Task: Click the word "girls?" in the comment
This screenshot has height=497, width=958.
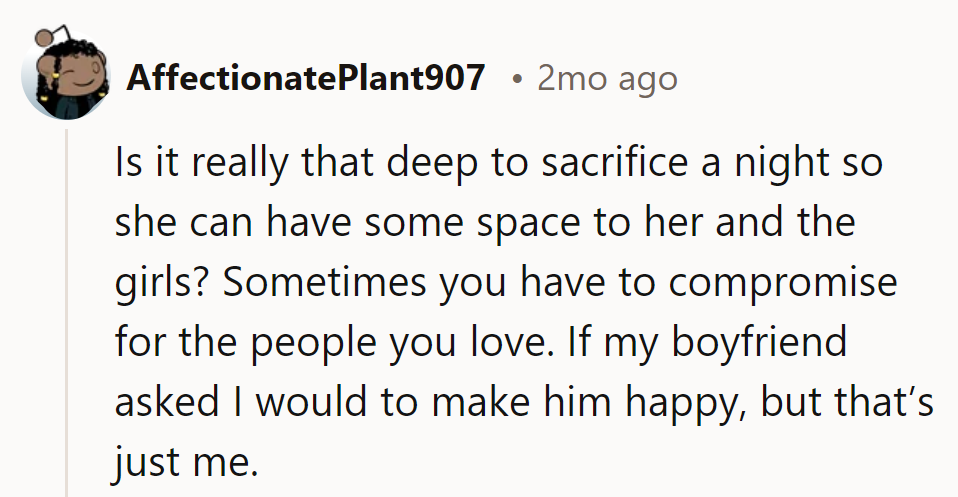Action: 163,282
